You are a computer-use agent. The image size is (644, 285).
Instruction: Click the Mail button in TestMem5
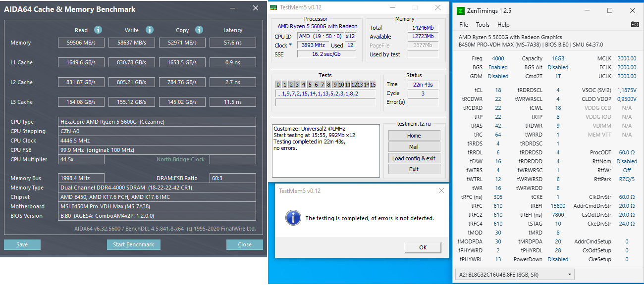414,147
